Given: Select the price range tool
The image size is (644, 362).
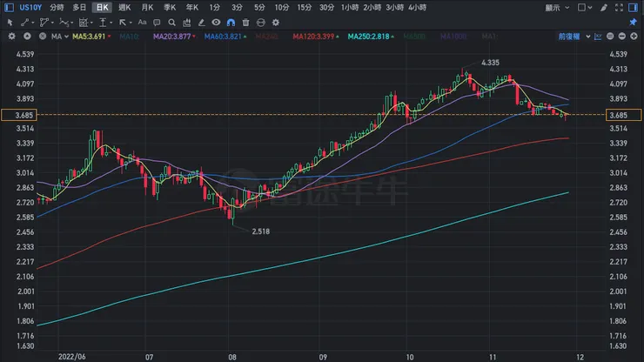Looking at the screenshot, I should coord(103,23).
